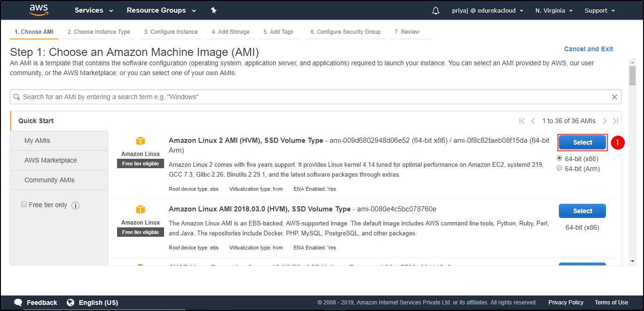Open Community AMIs category
This screenshot has width=644, height=311.
59,180
